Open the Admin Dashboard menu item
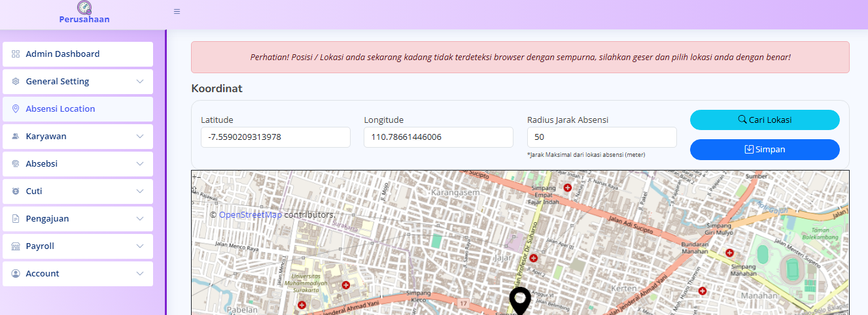The width and height of the screenshot is (868, 315). coord(63,54)
